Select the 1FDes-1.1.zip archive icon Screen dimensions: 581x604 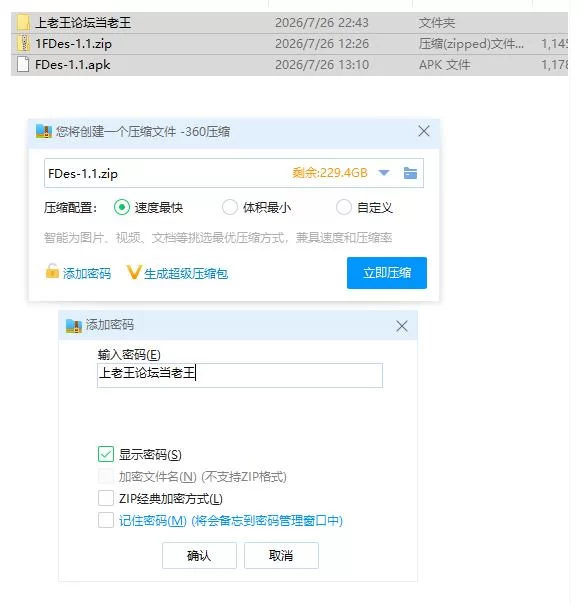click(24, 43)
